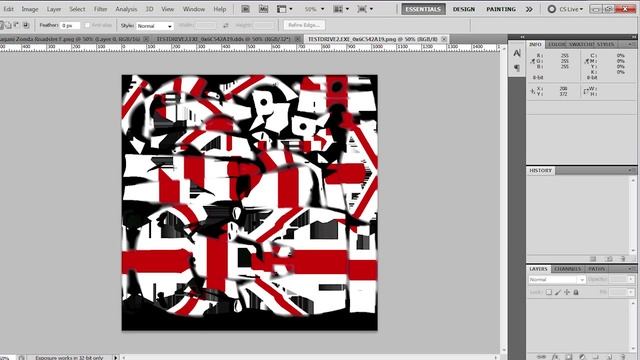Toggle lock all padlock icon

[576, 292]
